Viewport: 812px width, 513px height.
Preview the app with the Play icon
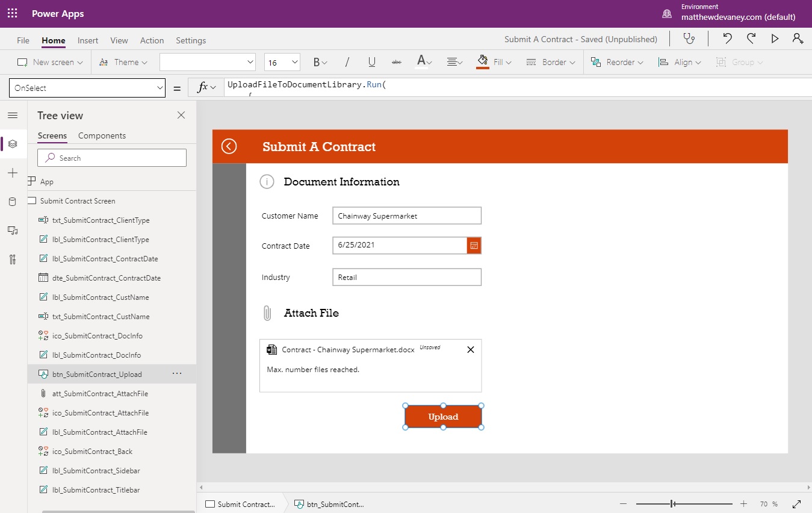click(775, 38)
